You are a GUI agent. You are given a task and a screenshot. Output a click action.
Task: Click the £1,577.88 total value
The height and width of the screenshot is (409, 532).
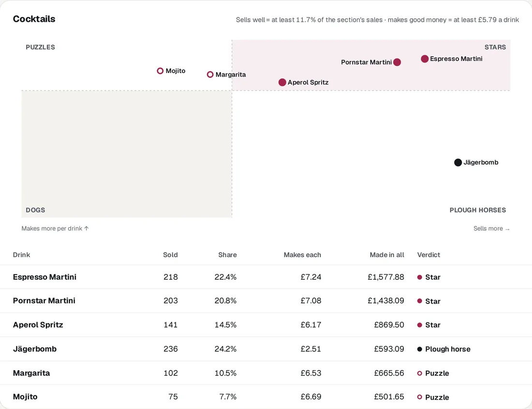(386, 277)
